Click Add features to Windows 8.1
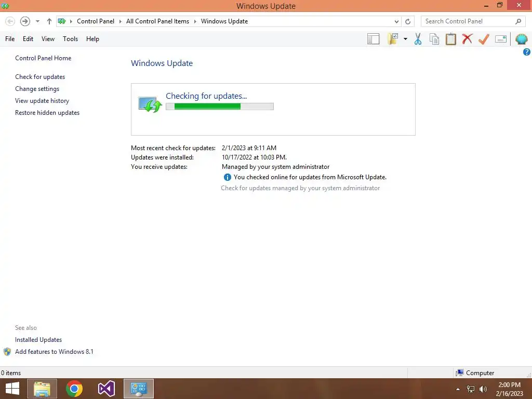The image size is (532, 399). point(54,352)
